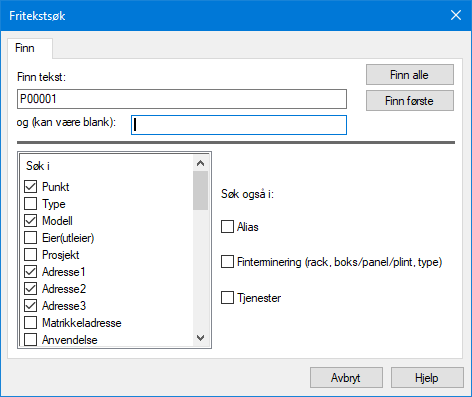Enable the Anvendelse checkbox

pyautogui.click(x=30, y=340)
